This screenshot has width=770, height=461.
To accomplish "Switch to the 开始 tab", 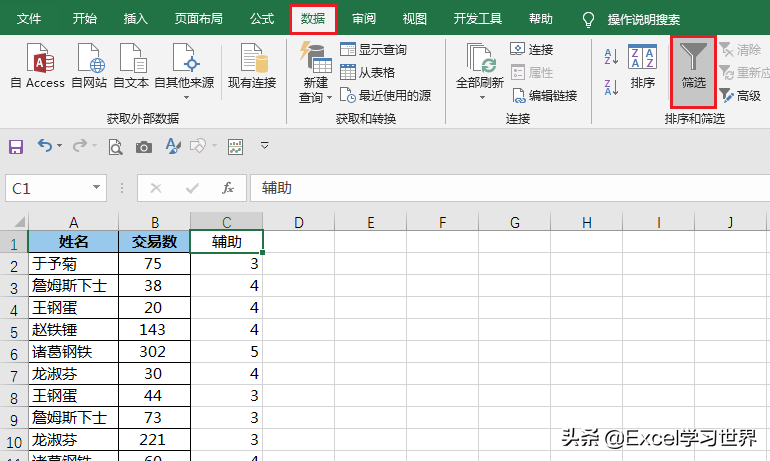I will tap(84, 19).
